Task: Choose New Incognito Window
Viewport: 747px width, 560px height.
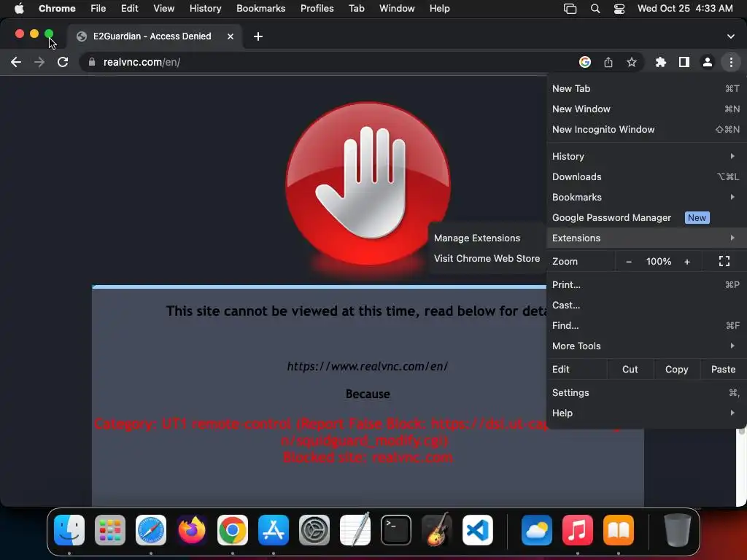Action: click(x=646, y=130)
